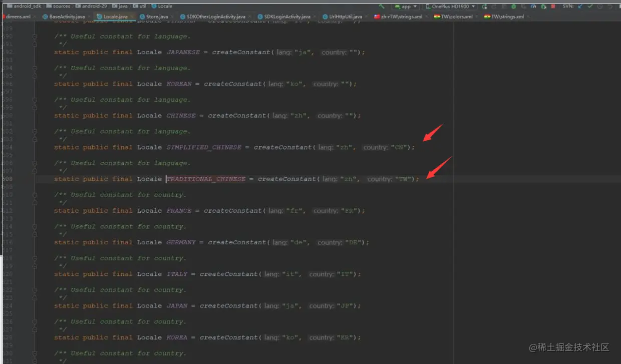Open SVN history clock icon
The height and width of the screenshot is (364, 621).
599,7
